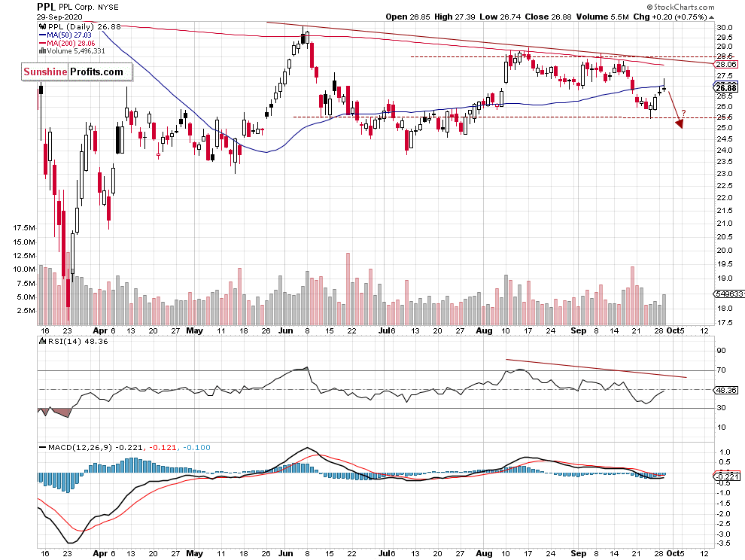Click the 25.0 price axis label
This screenshot has height=560, width=745.
click(724, 128)
